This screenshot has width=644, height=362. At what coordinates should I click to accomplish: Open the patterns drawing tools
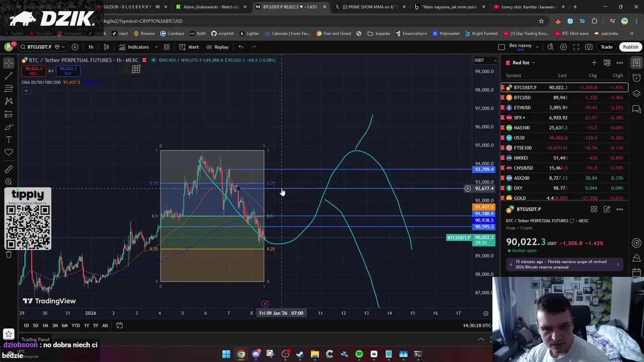(x=9, y=101)
